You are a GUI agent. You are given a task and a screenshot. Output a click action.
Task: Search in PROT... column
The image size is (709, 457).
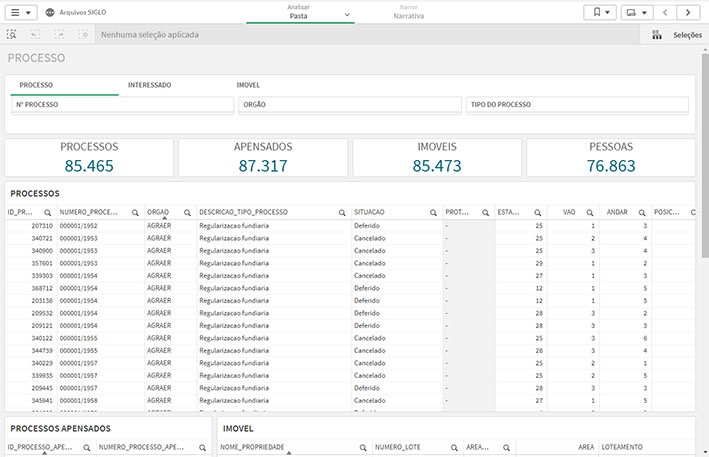pyautogui.click(x=485, y=212)
